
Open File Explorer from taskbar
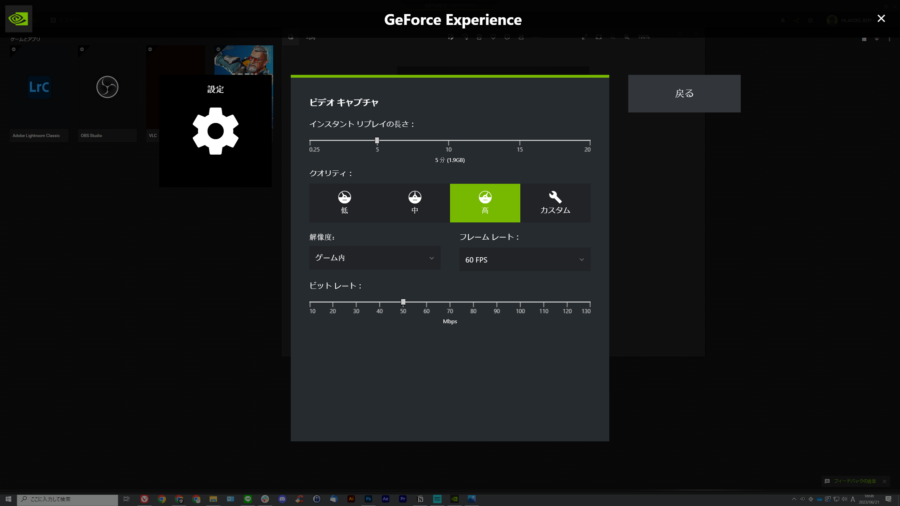click(213, 499)
